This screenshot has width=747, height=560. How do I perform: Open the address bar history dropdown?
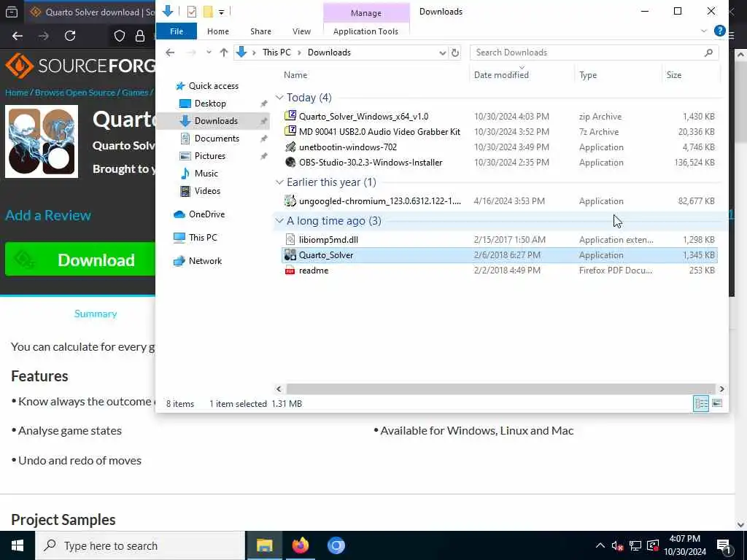442,52
